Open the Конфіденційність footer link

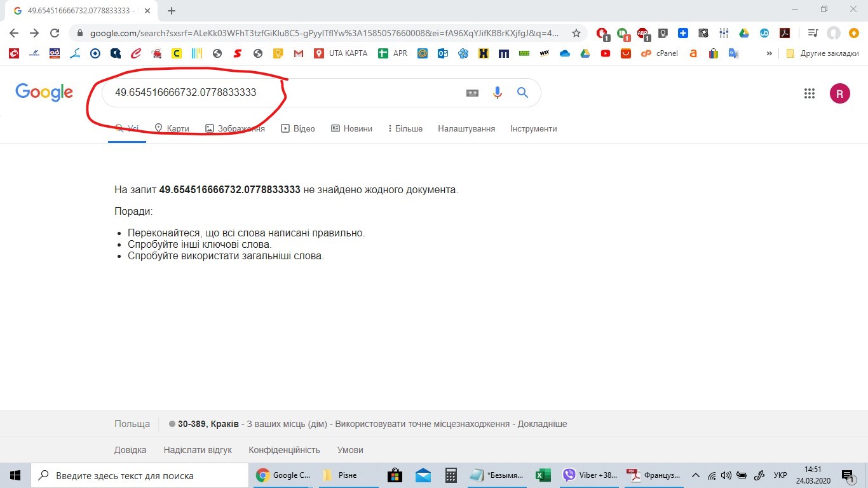284,450
